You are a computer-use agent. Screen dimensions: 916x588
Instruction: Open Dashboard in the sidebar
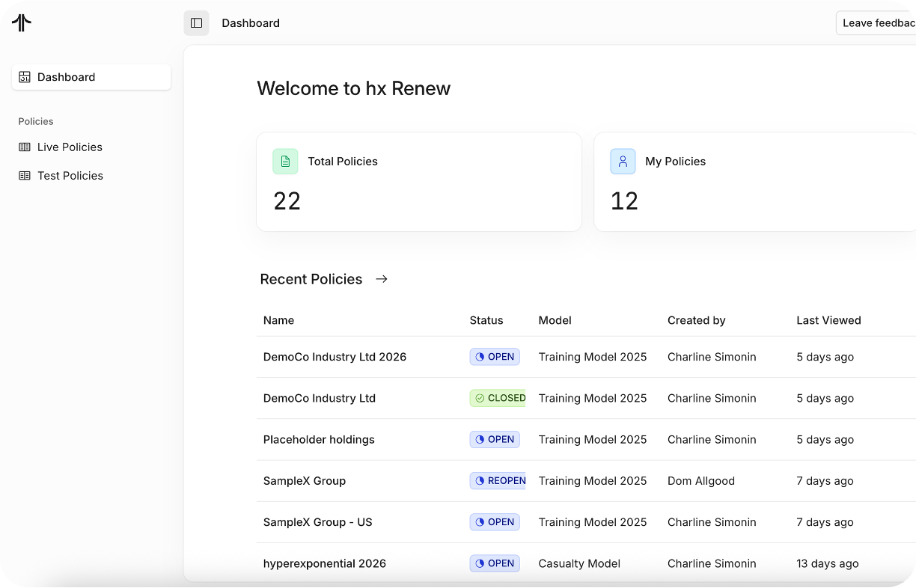point(66,77)
